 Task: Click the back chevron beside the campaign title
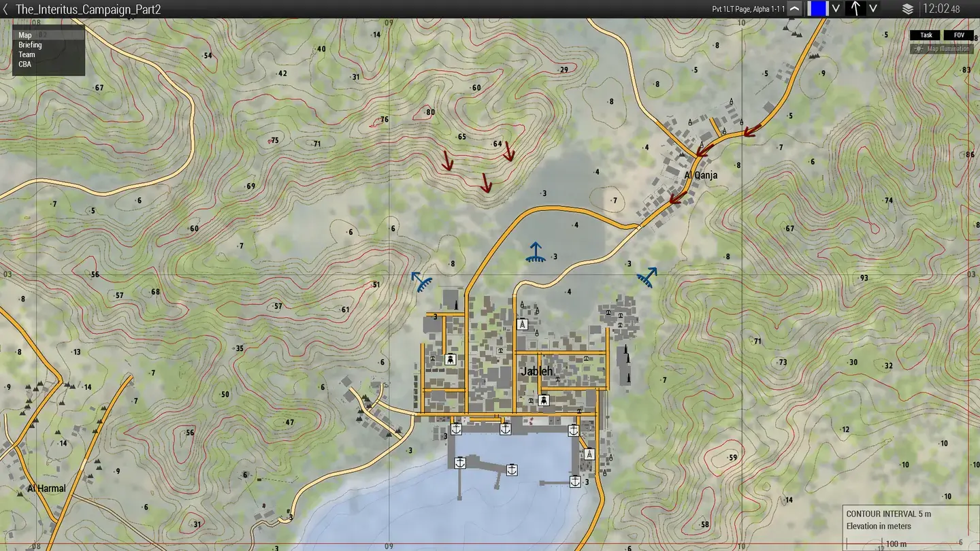pyautogui.click(x=7, y=9)
